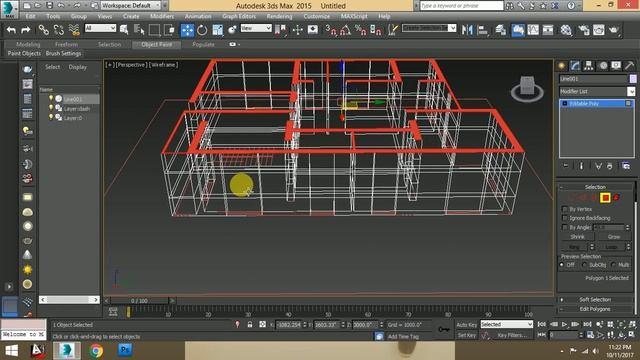The image size is (640, 360).
Task: Select the Select and Link tool
Action: click(43, 30)
